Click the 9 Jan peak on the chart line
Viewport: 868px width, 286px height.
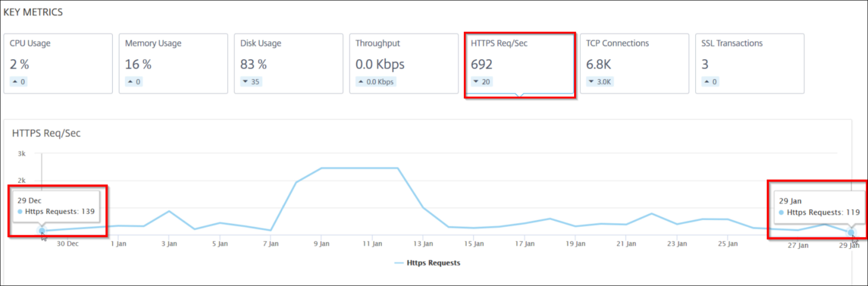coord(321,168)
